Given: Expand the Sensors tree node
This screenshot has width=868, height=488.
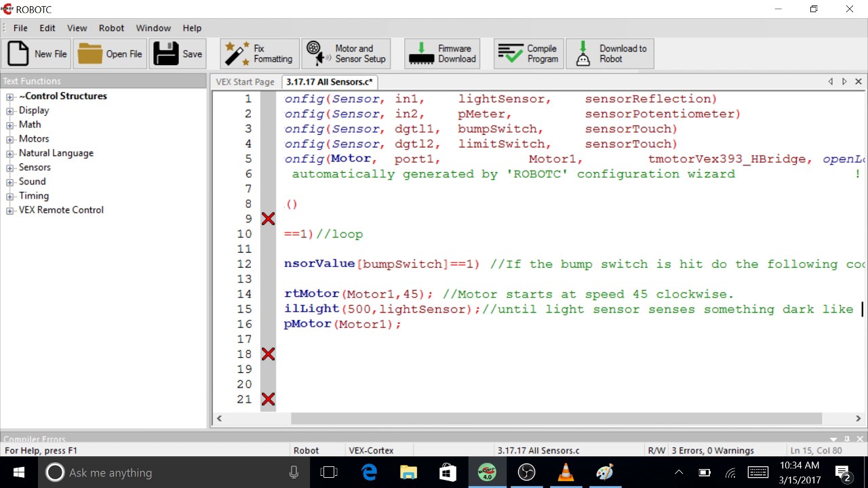Looking at the screenshot, I should tap(10, 167).
